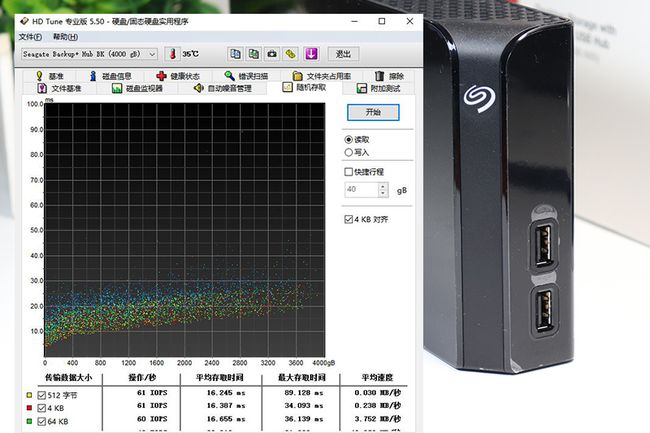The height and width of the screenshot is (433, 650).
Task: Click the gB value input field showing 40
Action: (x=361, y=190)
